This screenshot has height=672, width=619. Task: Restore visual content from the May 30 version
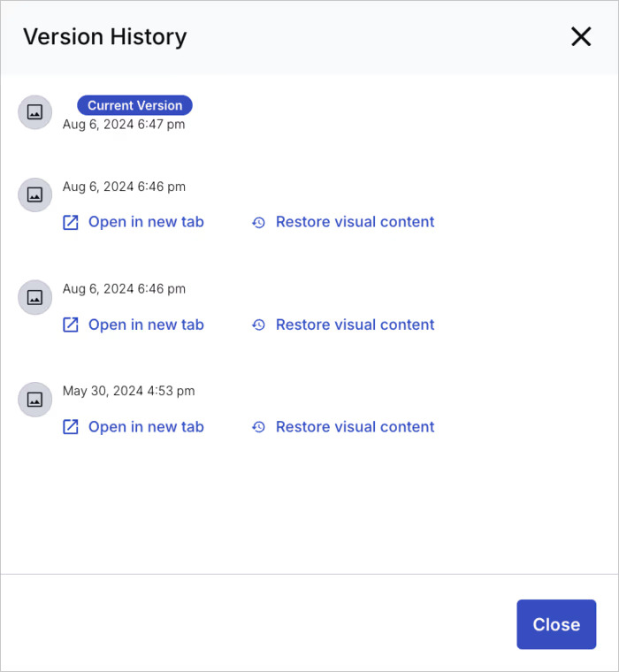coord(355,427)
